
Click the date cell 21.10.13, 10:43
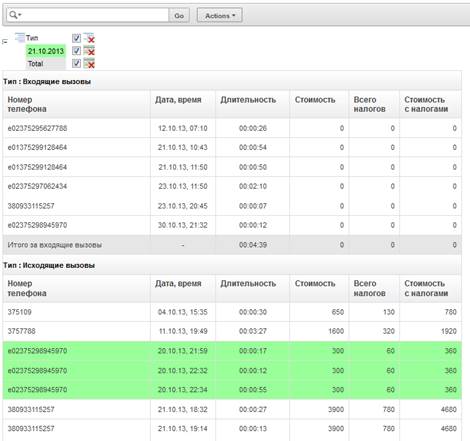[183, 147]
